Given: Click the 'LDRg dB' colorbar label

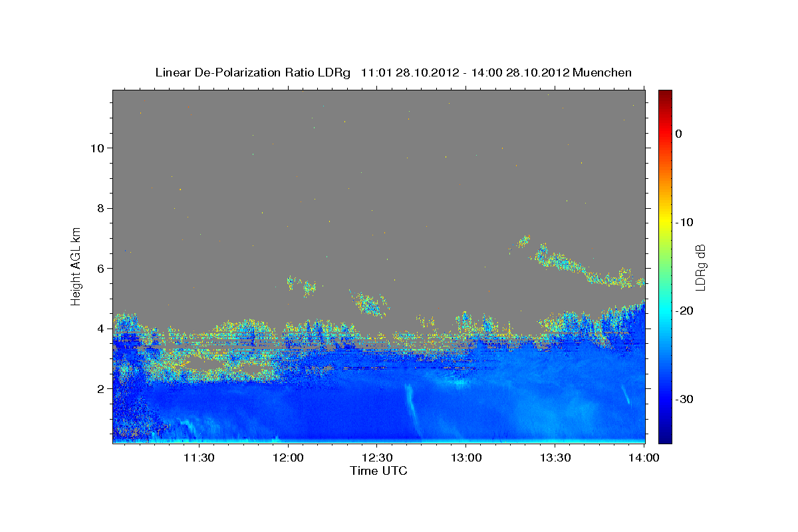Looking at the screenshot, I should [700, 267].
